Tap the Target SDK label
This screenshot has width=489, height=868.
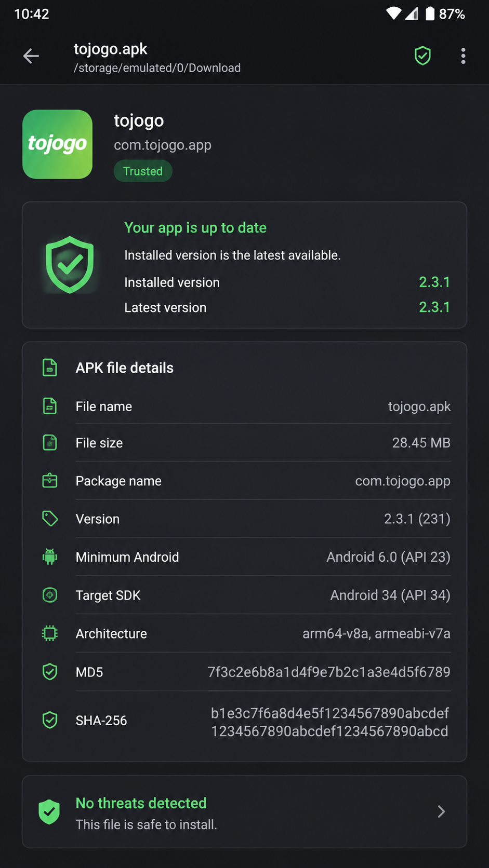tap(108, 595)
